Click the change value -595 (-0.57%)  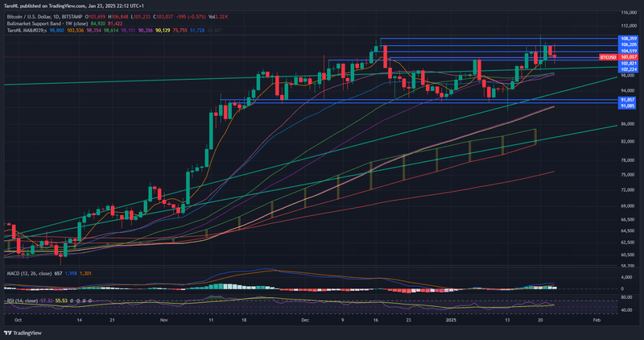tap(191, 17)
